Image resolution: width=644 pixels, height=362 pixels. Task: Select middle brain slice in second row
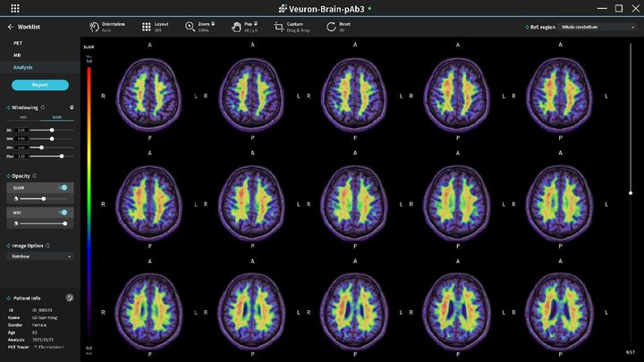click(354, 203)
